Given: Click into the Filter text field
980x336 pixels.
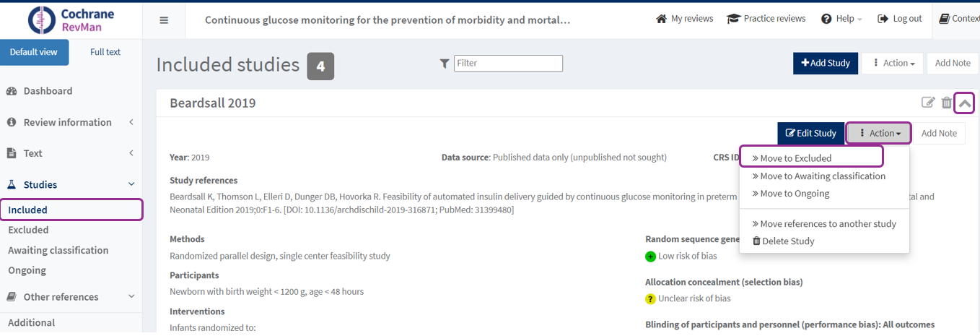Looking at the screenshot, I should pyautogui.click(x=508, y=64).
